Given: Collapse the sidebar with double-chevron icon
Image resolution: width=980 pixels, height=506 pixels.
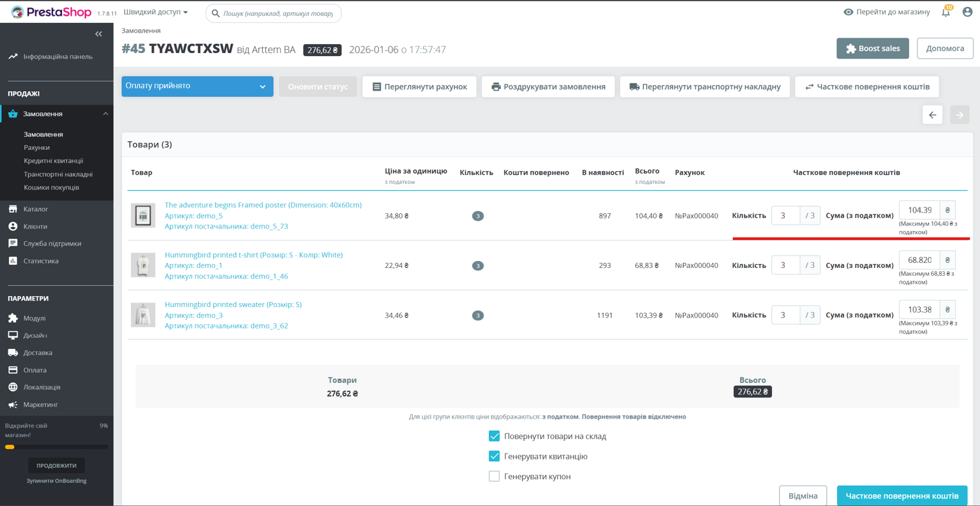Looking at the screenshot, I should 98,34.
